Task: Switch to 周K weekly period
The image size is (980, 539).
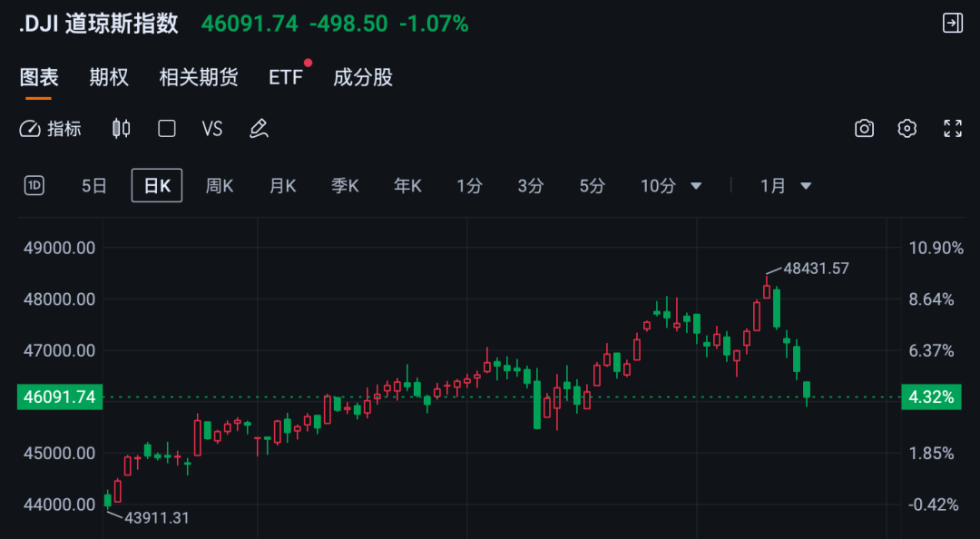Action: (x=220, y=186)
